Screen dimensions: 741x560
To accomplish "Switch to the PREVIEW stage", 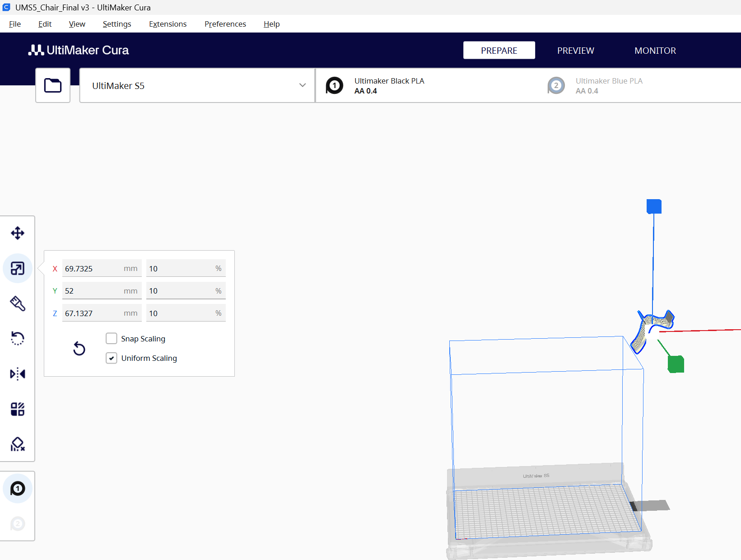I will point(576,50).
